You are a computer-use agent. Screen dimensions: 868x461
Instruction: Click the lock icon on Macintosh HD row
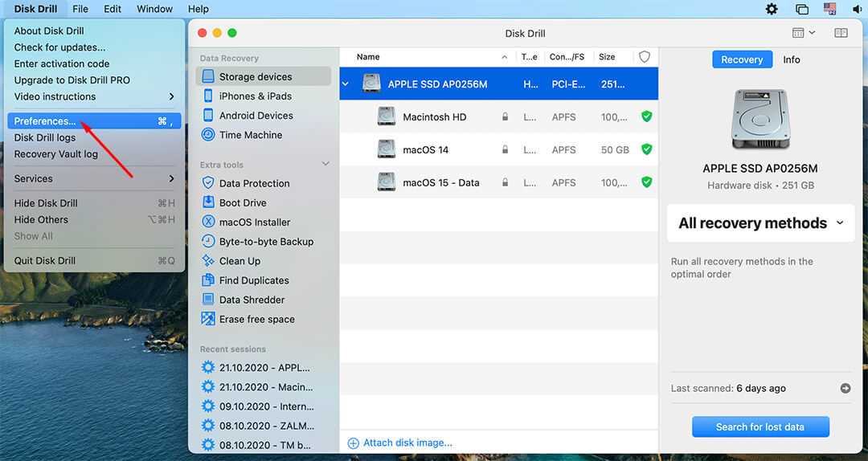point(505,116)
